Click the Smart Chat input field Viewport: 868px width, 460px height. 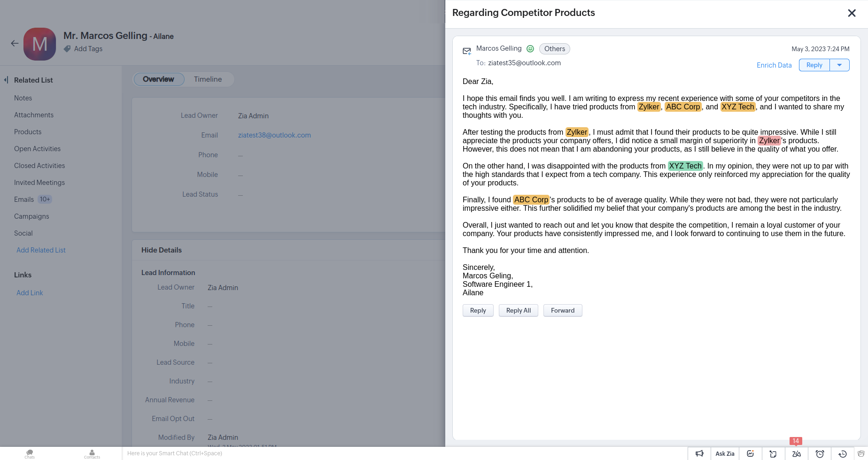(x=282, y=453)
